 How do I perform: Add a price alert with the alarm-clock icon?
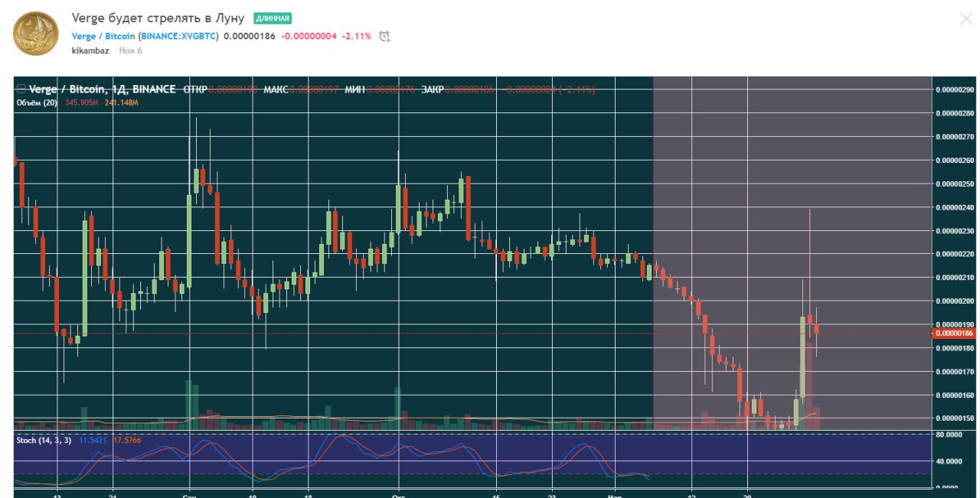(384, 36)
